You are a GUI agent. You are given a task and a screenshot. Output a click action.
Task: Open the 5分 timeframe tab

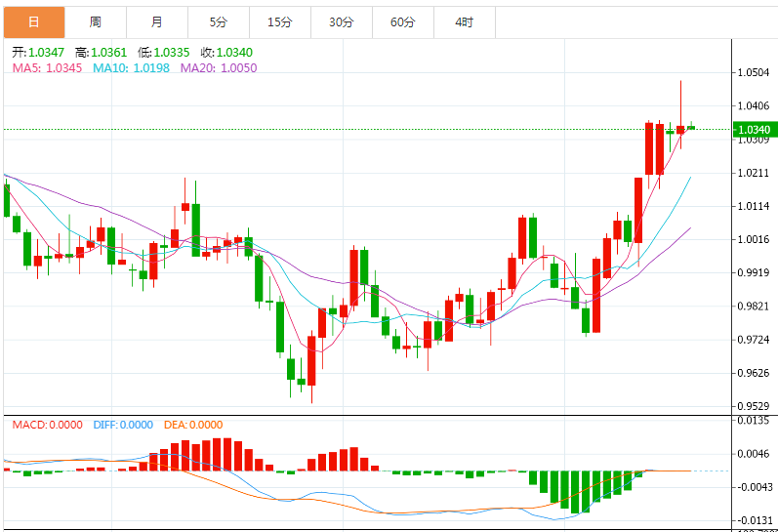(x=219, y=22)
